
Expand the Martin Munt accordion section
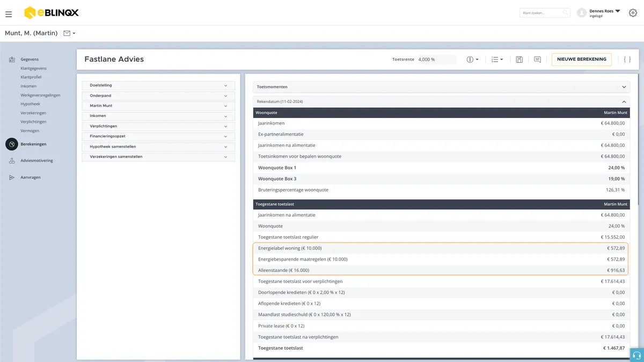[x=158, y=106]
